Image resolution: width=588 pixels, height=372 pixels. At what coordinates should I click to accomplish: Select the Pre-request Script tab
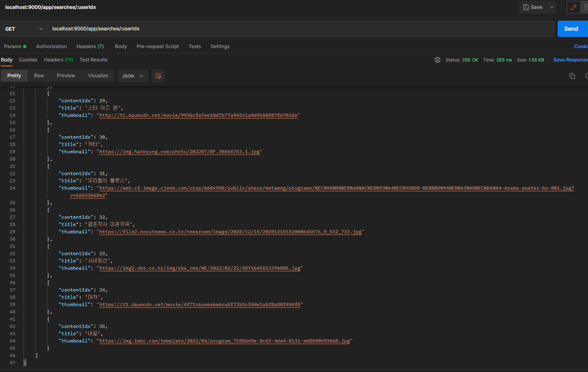pyautogui.click(x=158, y=46)
